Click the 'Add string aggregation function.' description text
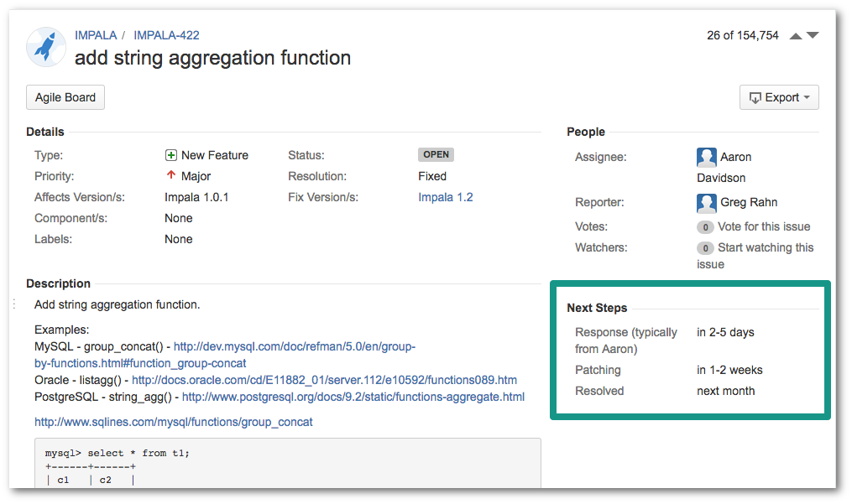Image resolution: width=852 pixels, height=504 pixels. point(117,304)
